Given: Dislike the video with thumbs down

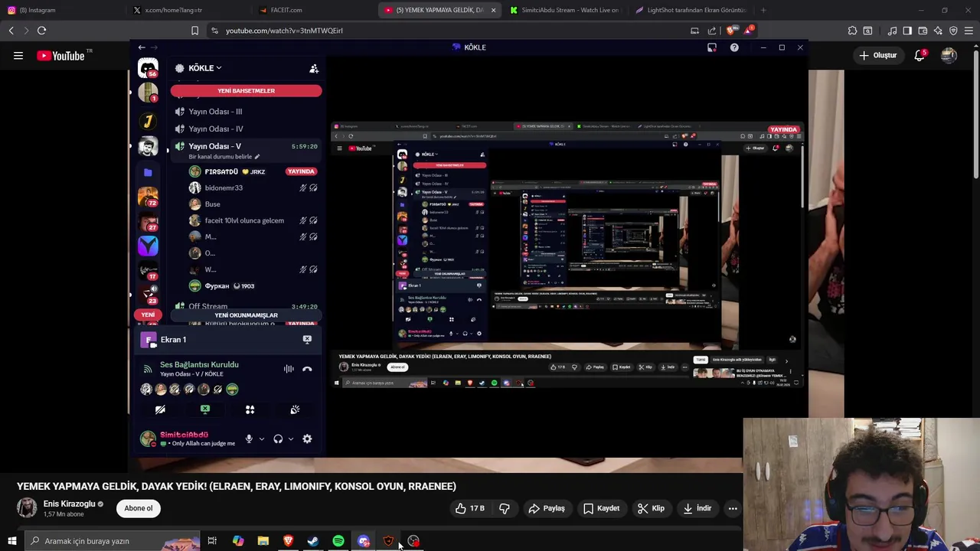Looking at the screenshot, I should (x=505, y=508).
